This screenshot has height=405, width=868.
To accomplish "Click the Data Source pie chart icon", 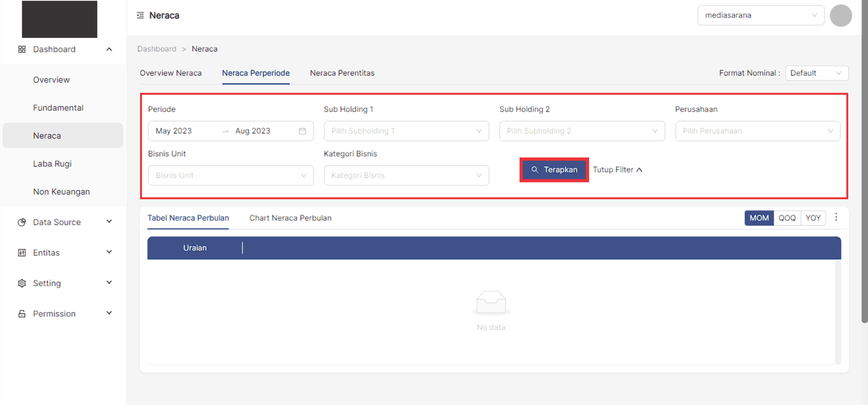I will (x=22, y=222).
